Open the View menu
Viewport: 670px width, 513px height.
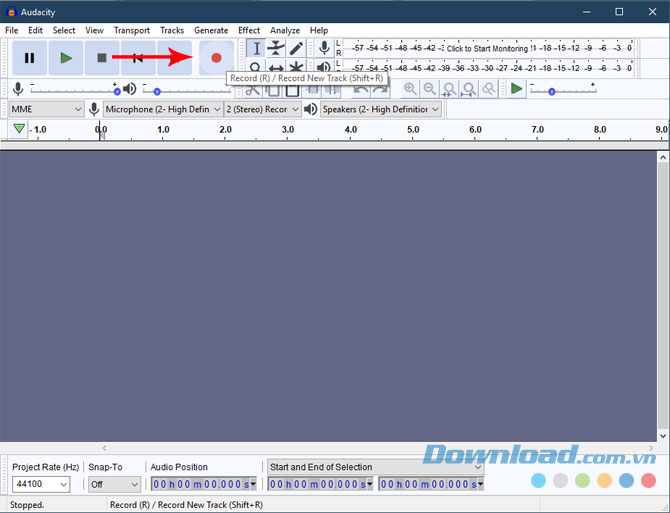pyautogui.click(x=94, y=30)
